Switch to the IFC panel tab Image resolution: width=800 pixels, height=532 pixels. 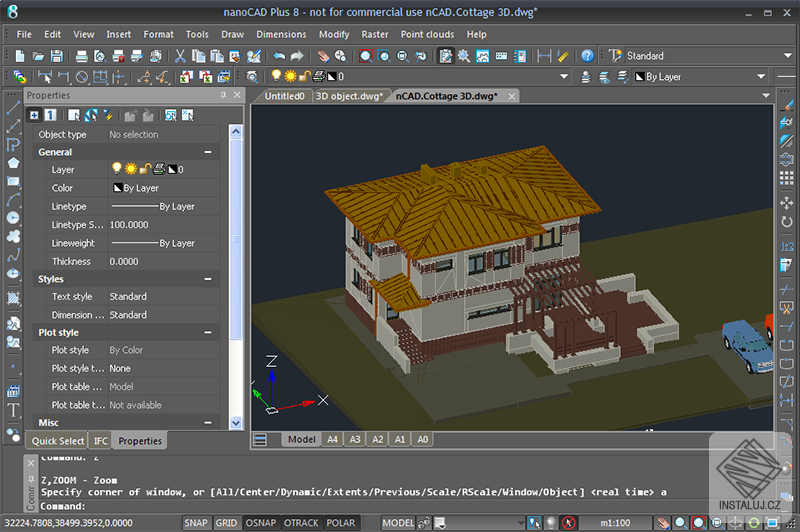click(x=101, y=441)
